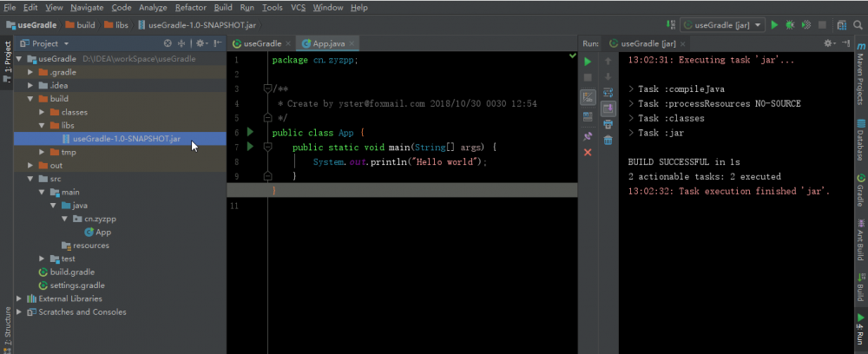Expand the out folder
Image resolution: width=868 pixels, height=354 pixels.
[x=31, y=166]
